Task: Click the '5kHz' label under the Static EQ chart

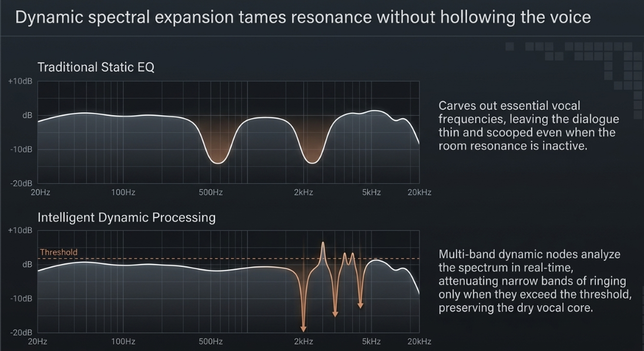Action: [371, 192]
